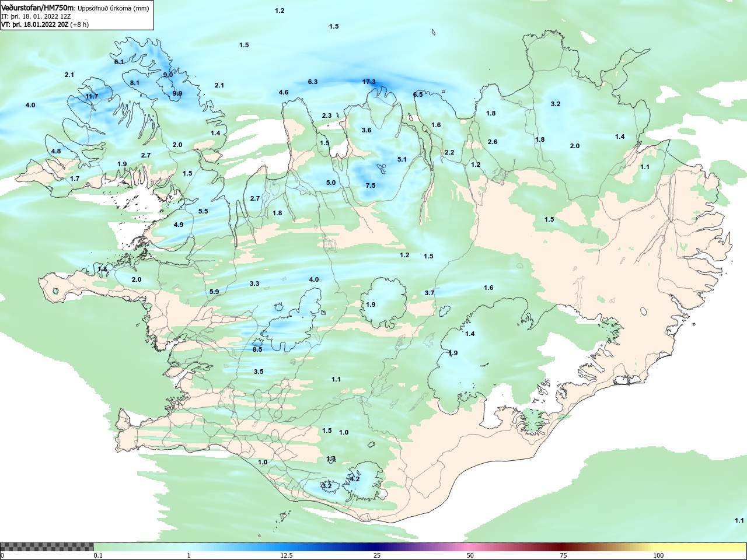Select the 3.6 value label
This screenshot has width=747, height=560.
coord(366,130)
